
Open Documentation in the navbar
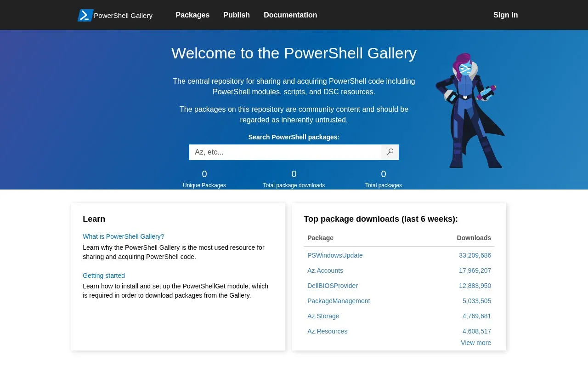pyautogui.click(x=290, y=15)
